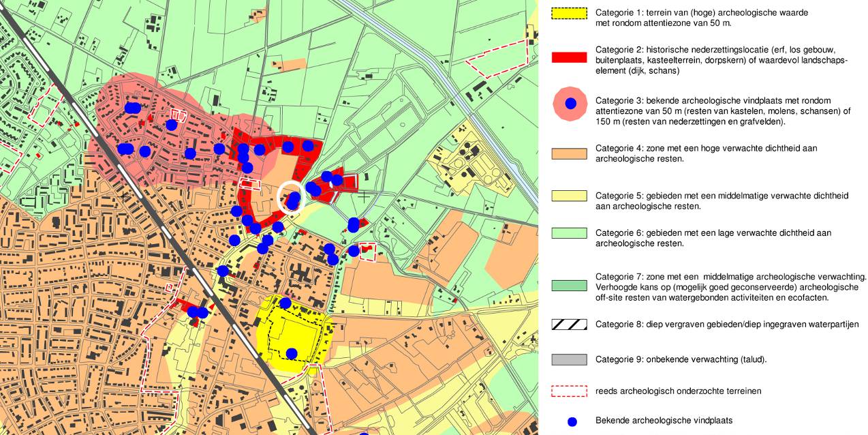Click the bright yellow Categorie 1 terrain on the map
This screenshot has width=868, height=435.
[x=294, y=334]
